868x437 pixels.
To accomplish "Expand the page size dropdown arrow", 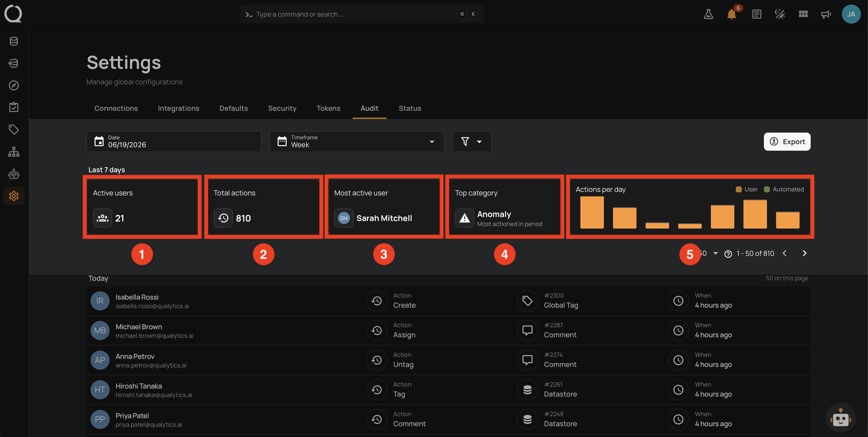I will (x=715, y=253).
